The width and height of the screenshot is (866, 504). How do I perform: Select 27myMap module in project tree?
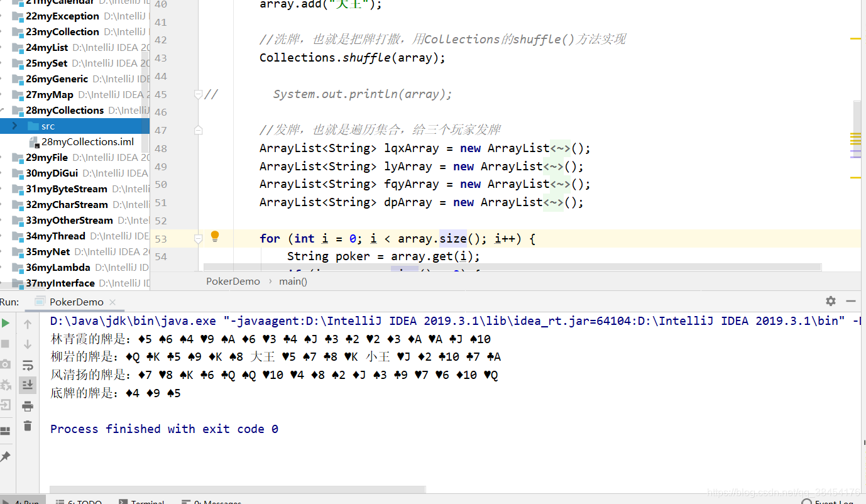point(50,94)
